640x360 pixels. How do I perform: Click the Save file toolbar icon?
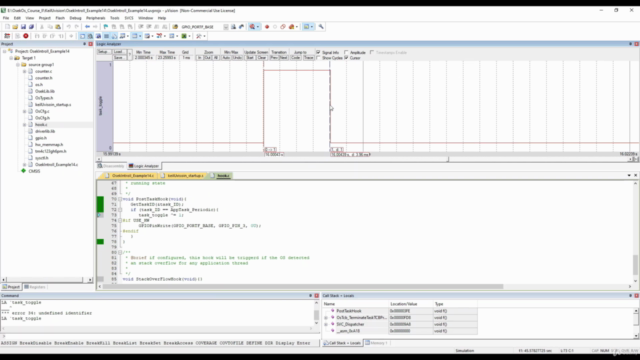coord(23,27)
